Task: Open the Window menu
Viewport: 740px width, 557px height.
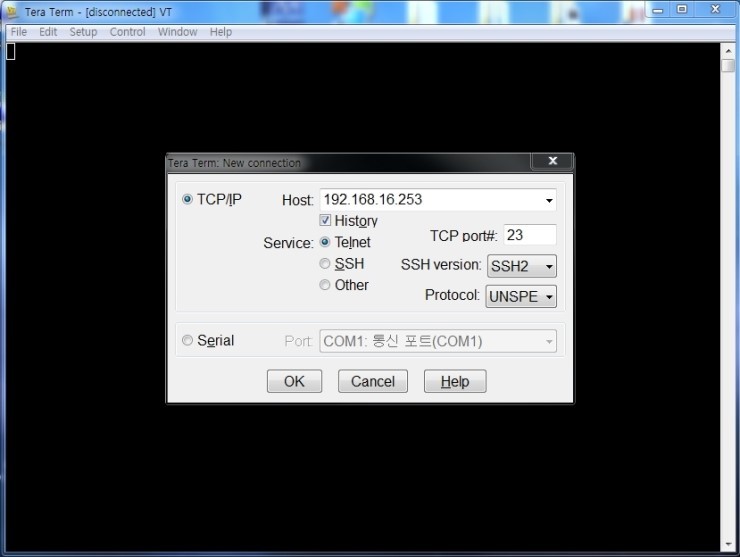Action: coord(177,32)
